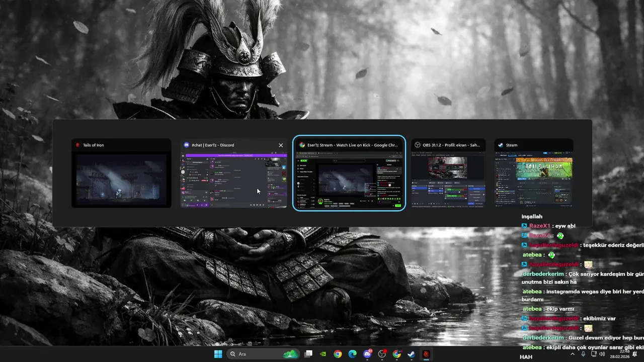Close the Discord window in task switcher

pyautogui.click(x=281, y=145)
